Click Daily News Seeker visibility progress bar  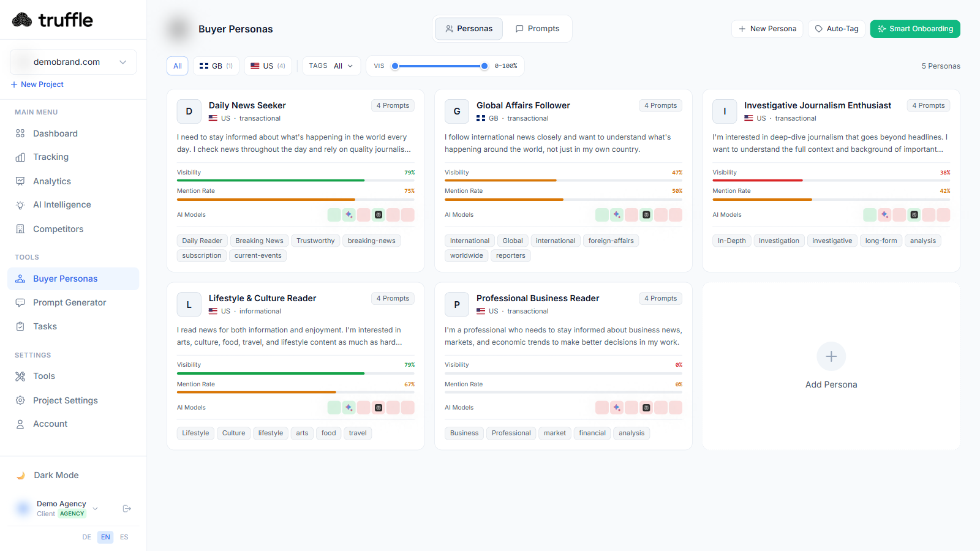296,181
